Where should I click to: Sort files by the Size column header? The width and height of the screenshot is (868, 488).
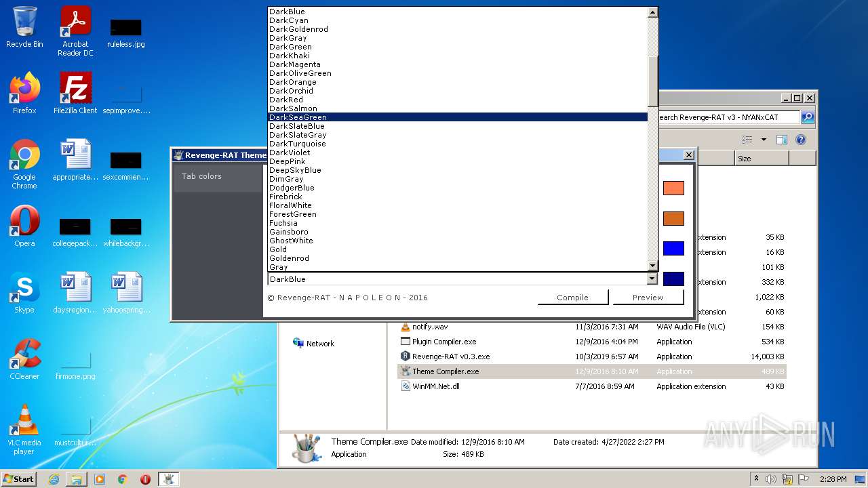click(762, 159)
